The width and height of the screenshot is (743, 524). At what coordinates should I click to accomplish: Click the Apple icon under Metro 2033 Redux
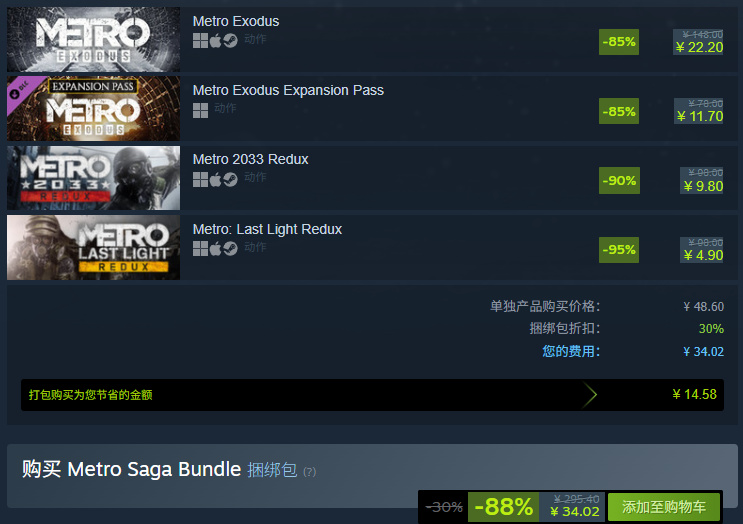[216, 180]
